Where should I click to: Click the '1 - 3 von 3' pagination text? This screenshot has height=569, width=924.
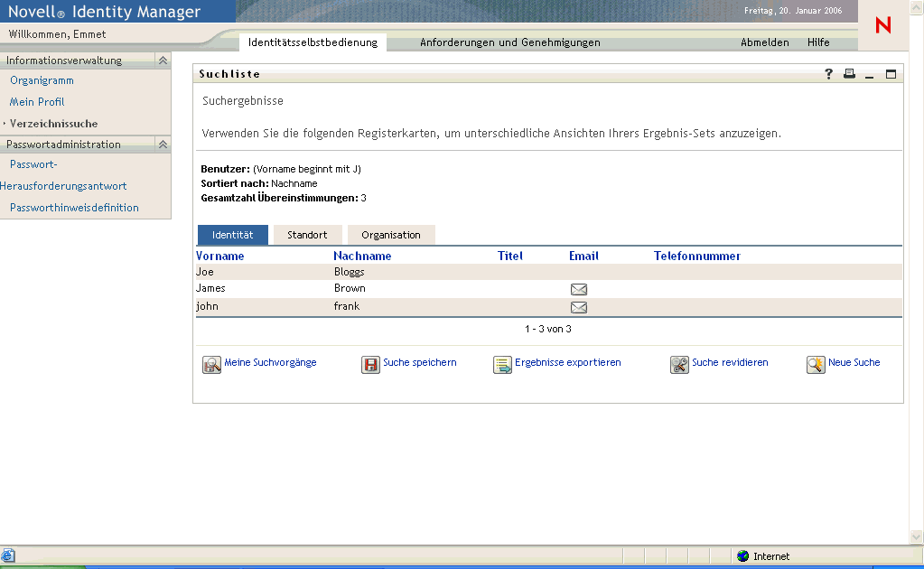[x=548, y=329]
